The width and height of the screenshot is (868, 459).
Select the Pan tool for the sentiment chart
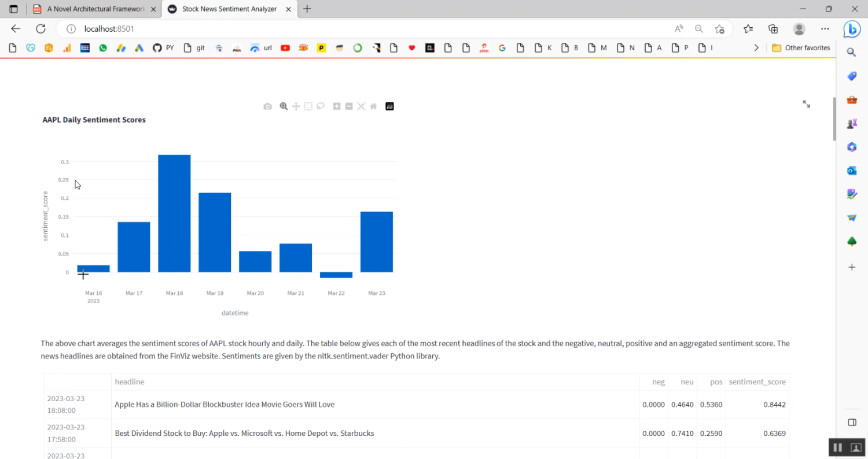[x=296, y=106]
